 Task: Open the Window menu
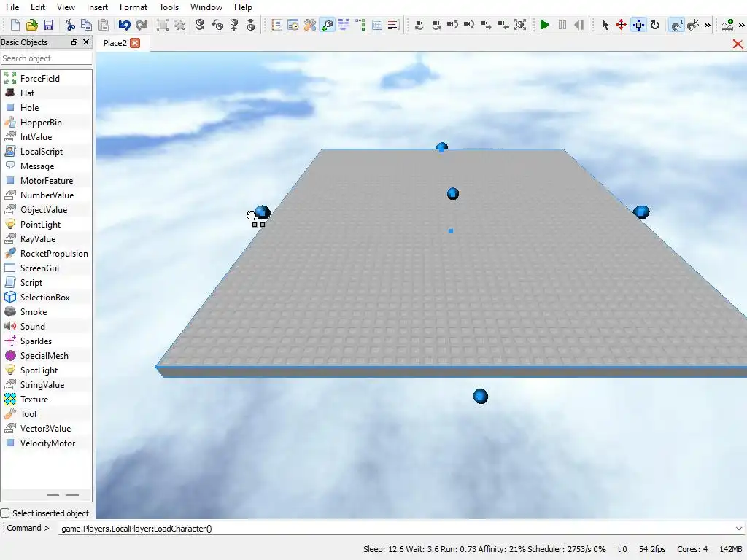tap(206, 7)
